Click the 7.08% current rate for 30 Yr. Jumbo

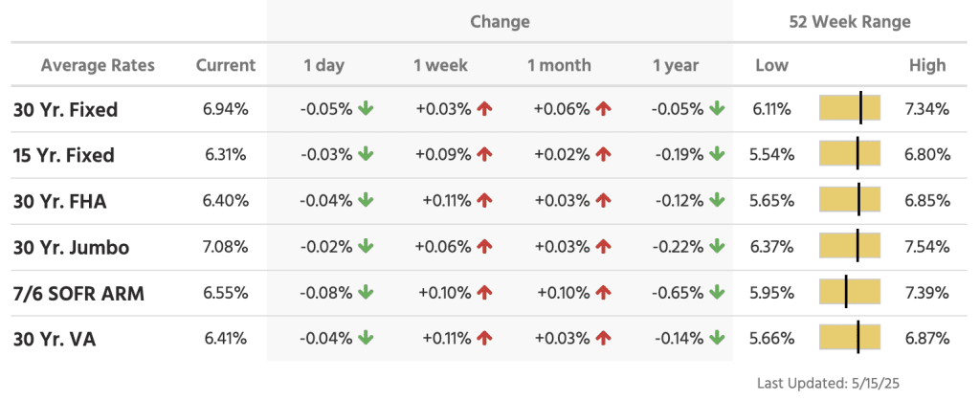click(x=226, y=247)
